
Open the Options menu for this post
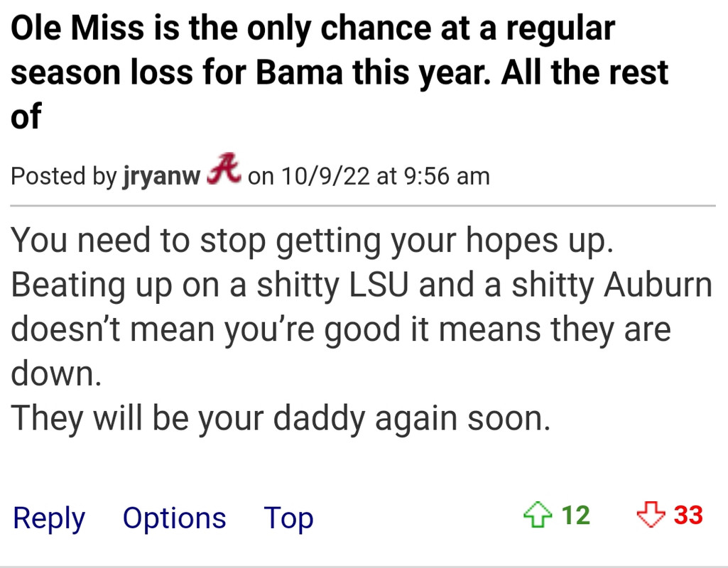174,518
